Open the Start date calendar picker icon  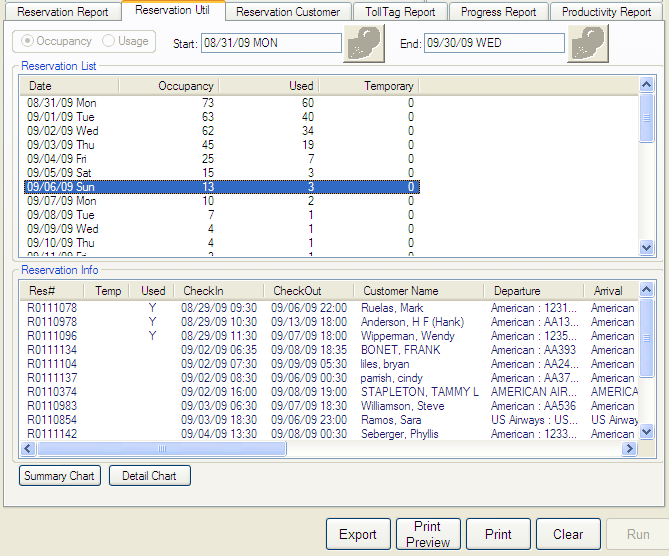tap(363, 44)
